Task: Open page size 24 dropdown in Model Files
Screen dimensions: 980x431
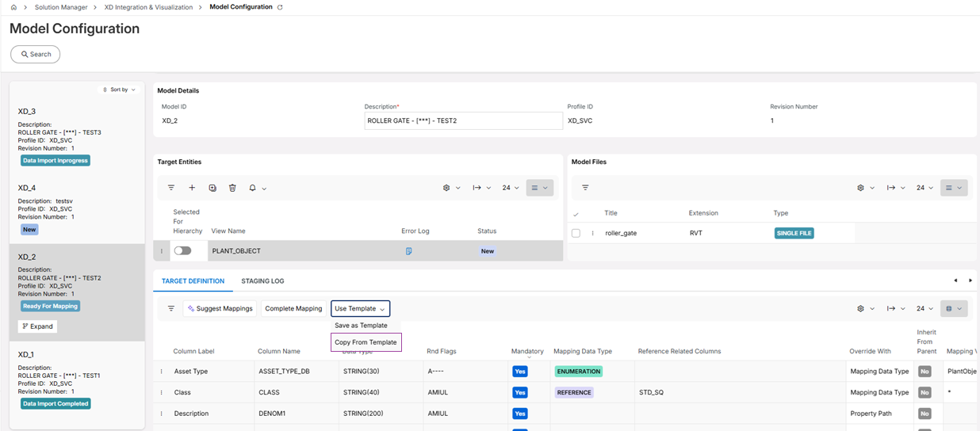Action: [x=924, y=188]
